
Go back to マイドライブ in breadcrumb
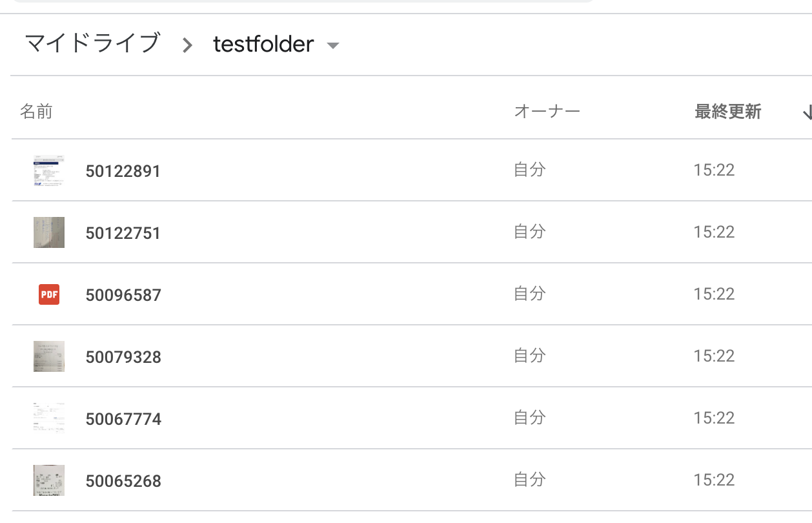tap(92, 43)
